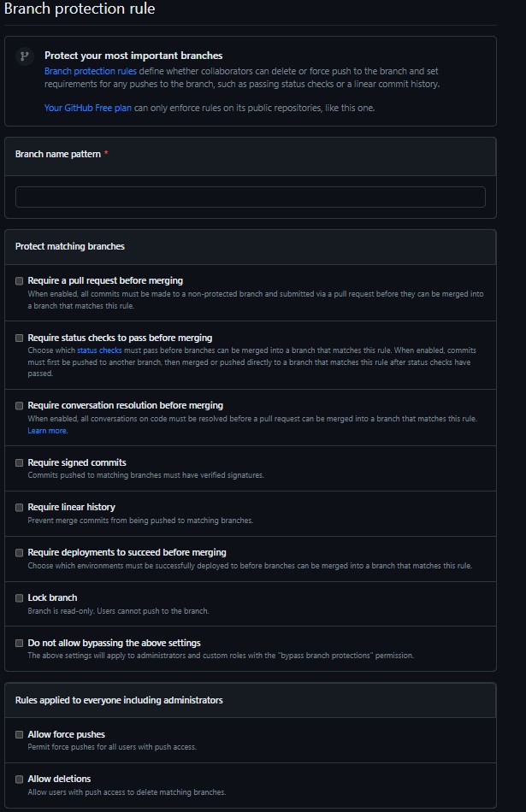Screen dimensions: 526x812
Task: Check "Do not allow bypassing the above settings"
Action: [x=19, y=642]
